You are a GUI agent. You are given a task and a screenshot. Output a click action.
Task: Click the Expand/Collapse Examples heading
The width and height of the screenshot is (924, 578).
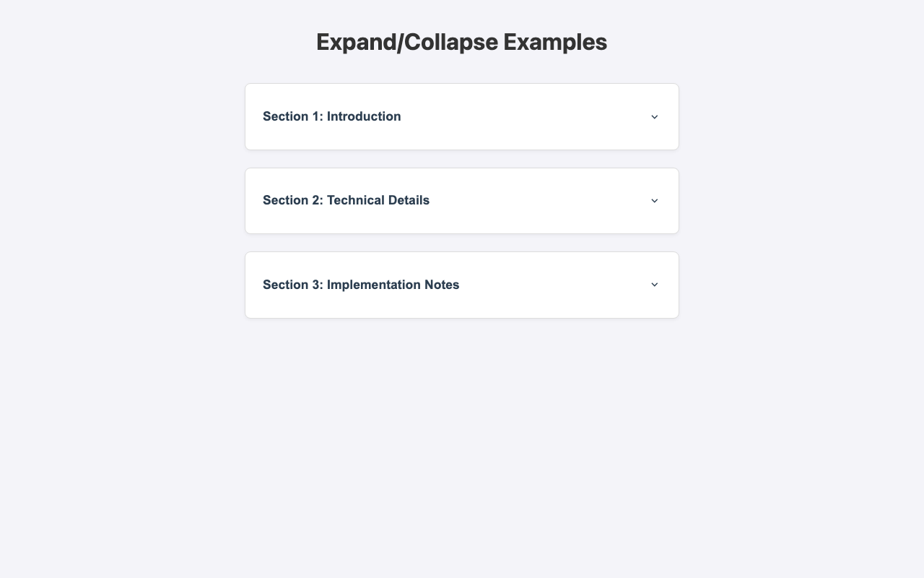[x=462, y=43]
